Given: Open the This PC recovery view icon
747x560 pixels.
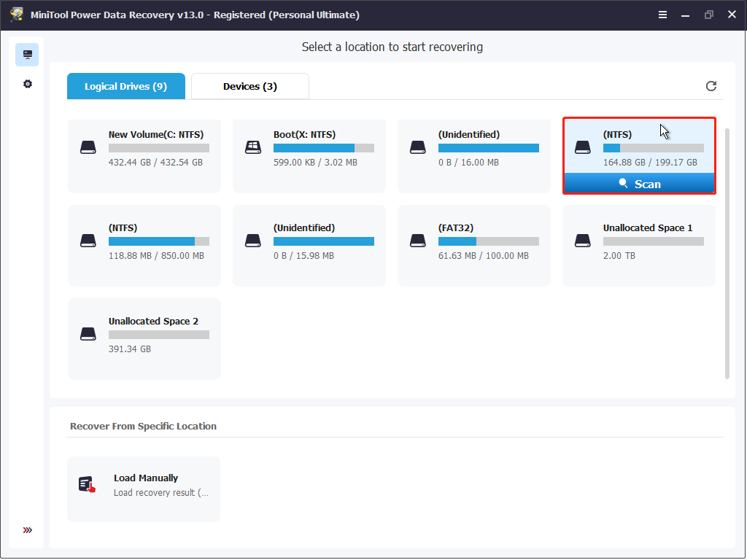Looking at the screenshot, I should [27, 55].
